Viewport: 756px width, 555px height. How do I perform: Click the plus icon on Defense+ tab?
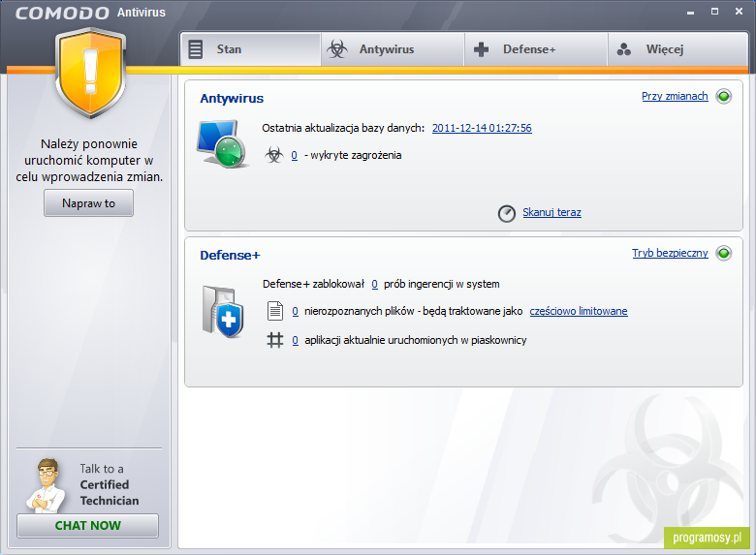(x=481, y=49)
